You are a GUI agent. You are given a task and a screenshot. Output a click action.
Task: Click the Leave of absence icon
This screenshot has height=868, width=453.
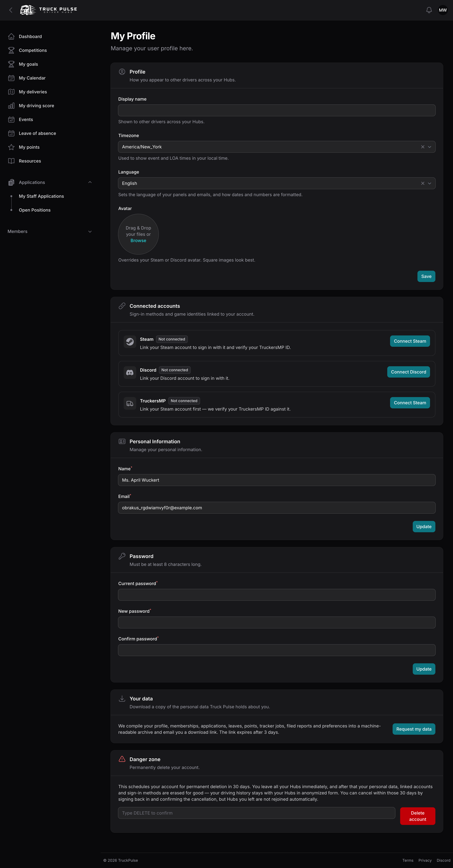[x=11, y=133]
